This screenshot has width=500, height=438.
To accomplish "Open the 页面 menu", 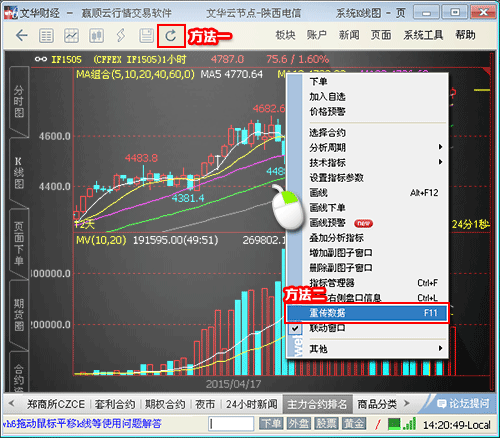I will click(x=381, y=35).
